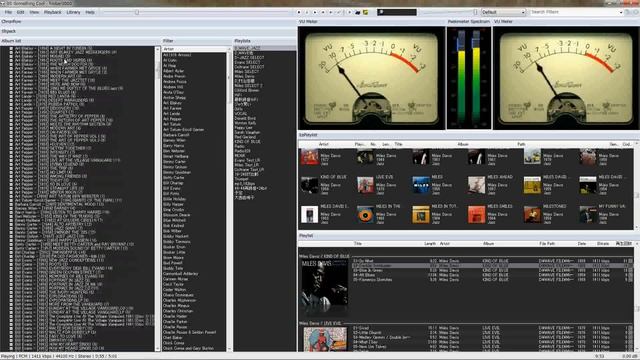The height and width of the screenshot is (360, 640).
Task: Click the volume slider handle
Action: click(x=475, y=12)
